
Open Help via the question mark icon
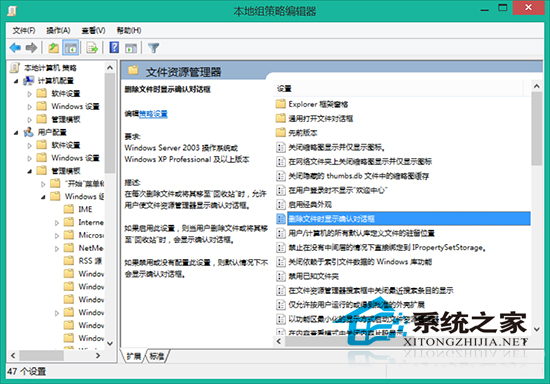pyautogui.click(x=114, y=48)
